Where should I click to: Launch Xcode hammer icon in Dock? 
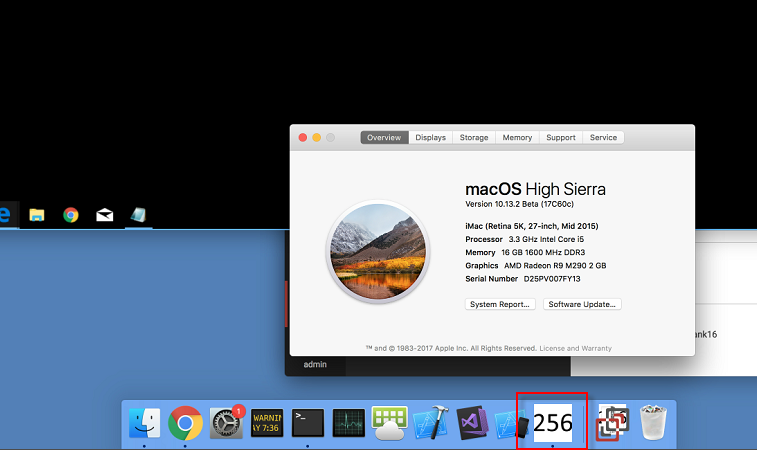click(x=431, y=423)
